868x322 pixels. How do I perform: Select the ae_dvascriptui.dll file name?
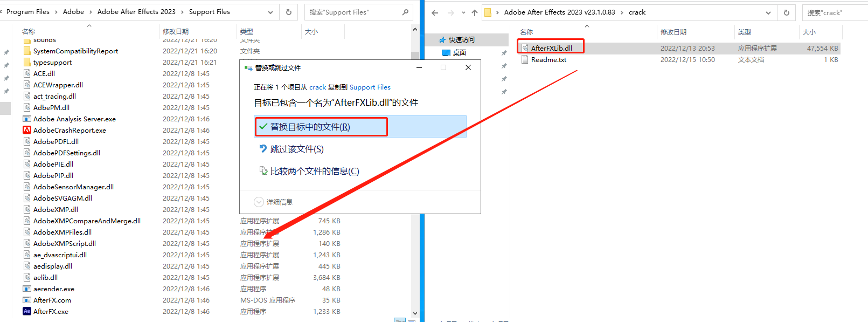coord(60,255)
